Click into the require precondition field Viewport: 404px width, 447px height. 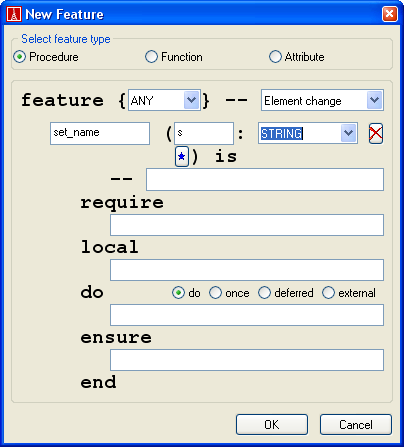tap(247, 225)
